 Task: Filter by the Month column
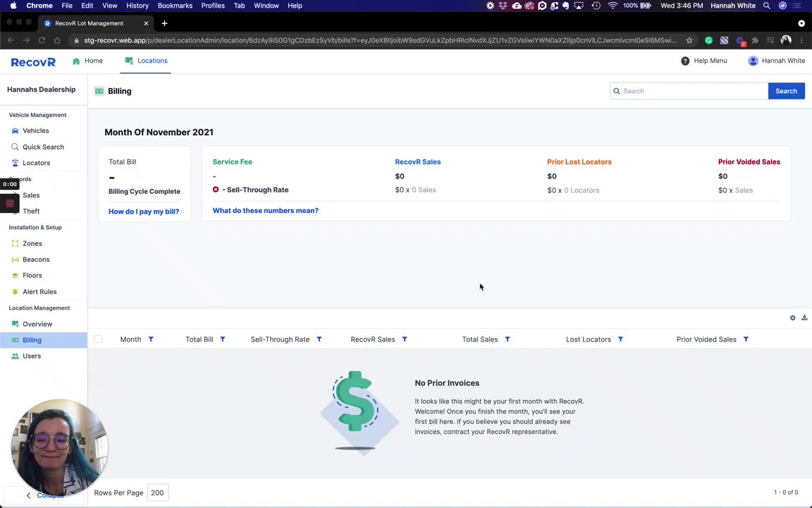tap(151, 339)
